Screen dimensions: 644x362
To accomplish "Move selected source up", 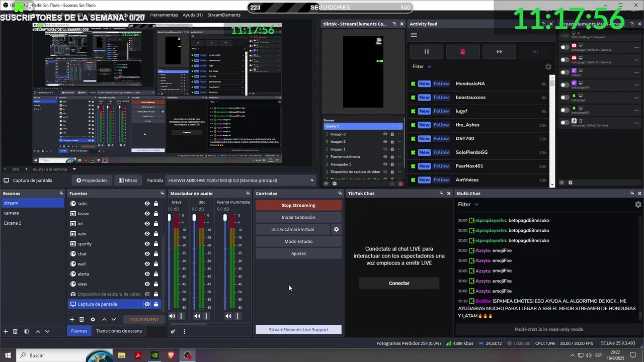I will coord(104,319).
